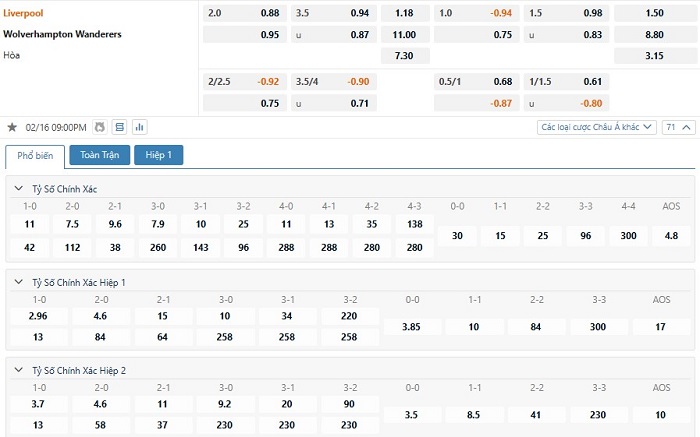The width and height of the screenshot is (700, 437).
Task: Collapse the 'Tỷ Số Chính Xác' section
Action: (19, 188)
